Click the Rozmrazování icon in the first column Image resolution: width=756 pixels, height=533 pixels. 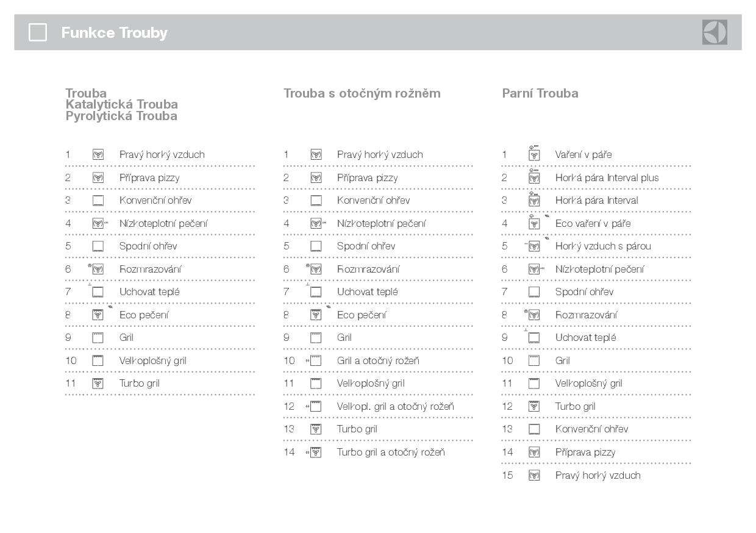tap(98, 269)
